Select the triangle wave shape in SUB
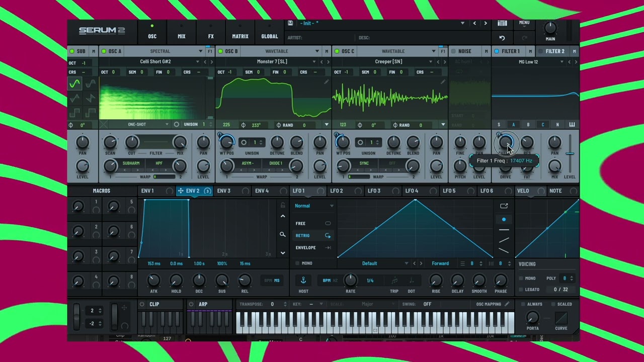Screen dimensions: 644x362 pos(74,98)
